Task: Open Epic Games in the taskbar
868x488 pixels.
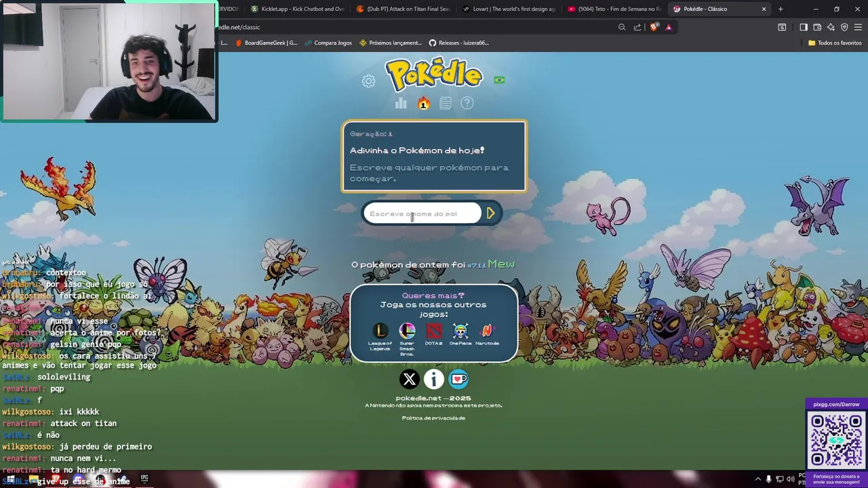Action: point(144,479)
